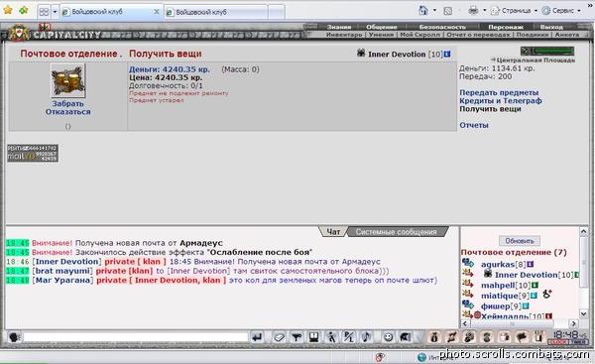This screenshot has height=364, width=595.
Task: Open private chat icon next to agurkas
Action: 467,263
